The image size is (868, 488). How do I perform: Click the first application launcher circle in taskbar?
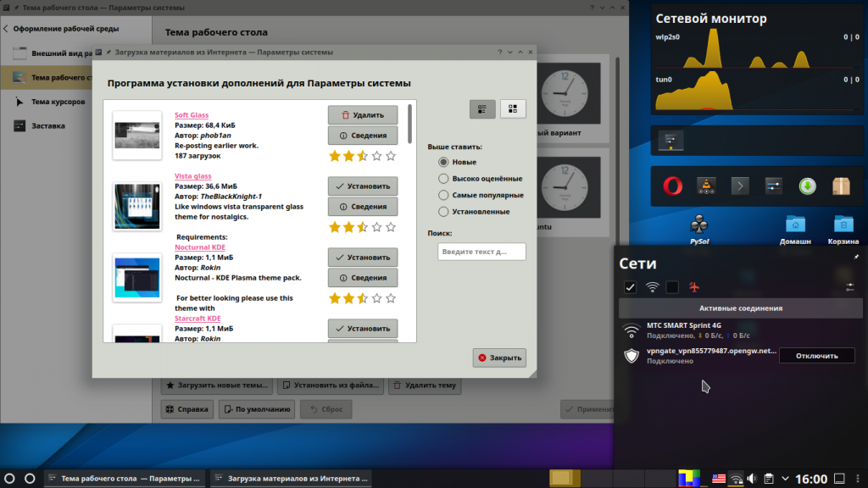pyautogui.click(x=9, y=479)
